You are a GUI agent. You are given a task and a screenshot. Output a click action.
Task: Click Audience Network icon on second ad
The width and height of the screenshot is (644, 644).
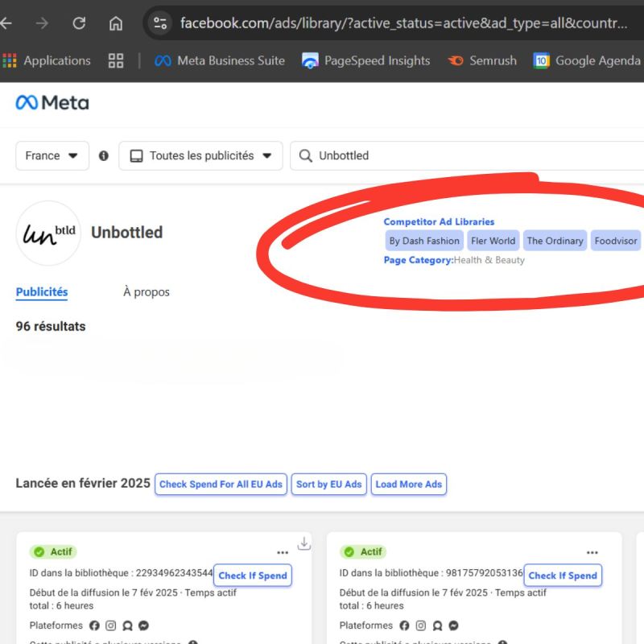(437, 625)
